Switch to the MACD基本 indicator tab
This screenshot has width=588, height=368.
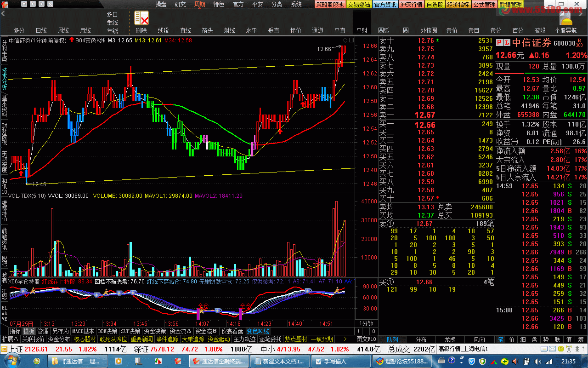click(83, 331)
